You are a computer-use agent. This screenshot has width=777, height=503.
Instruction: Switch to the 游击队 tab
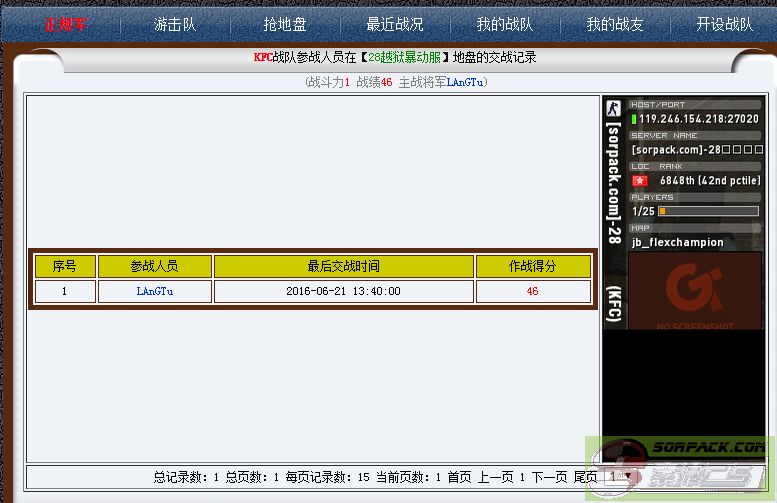point(175,24)
